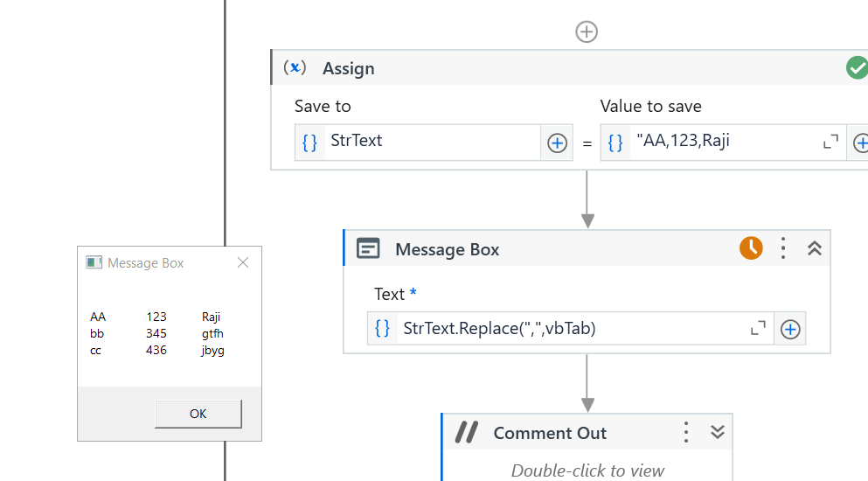This screenshot has height=481, width=868.
Task: Open Message Box activity options menu
Action: click(x=783, y=248)
